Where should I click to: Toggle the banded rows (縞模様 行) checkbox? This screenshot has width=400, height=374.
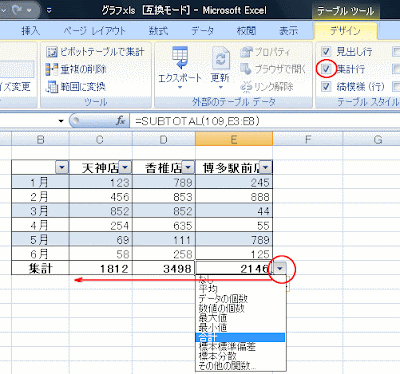point(326,87)
